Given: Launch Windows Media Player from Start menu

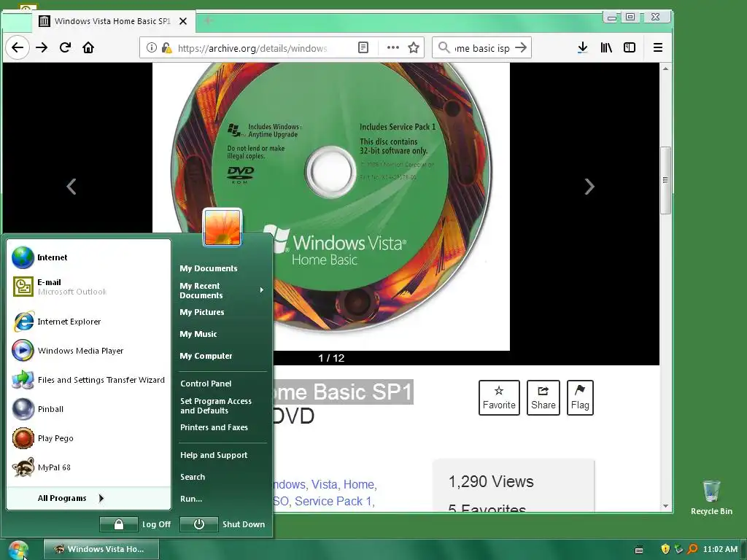Looking at the screenshot, I should (90, 351).
